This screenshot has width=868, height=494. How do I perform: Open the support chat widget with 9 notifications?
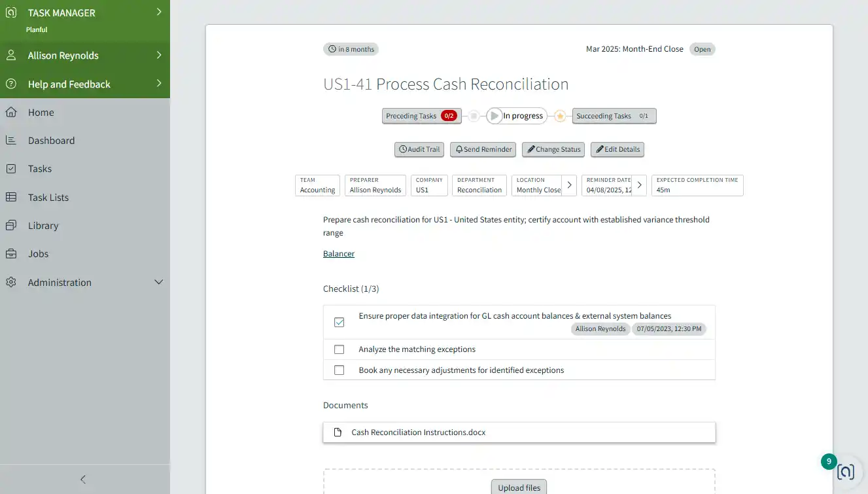846,471
